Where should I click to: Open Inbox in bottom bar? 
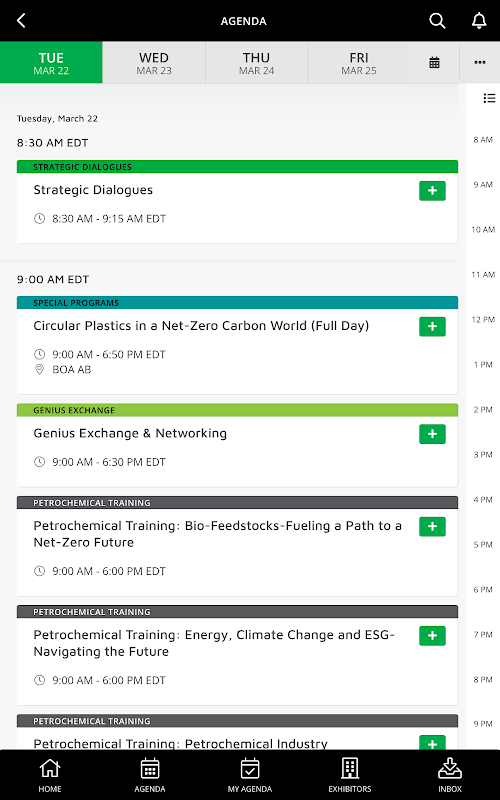450,774
